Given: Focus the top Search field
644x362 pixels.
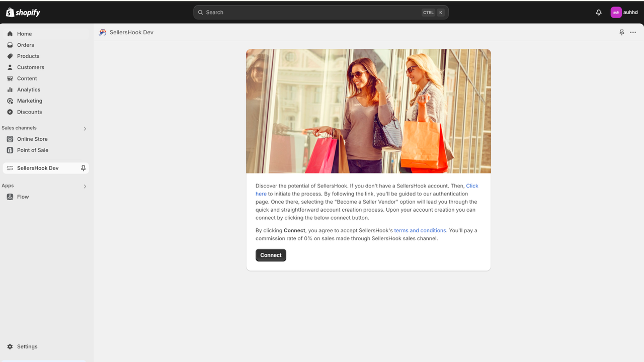Looking at the screenshot, I should click(x=321, y=13).
